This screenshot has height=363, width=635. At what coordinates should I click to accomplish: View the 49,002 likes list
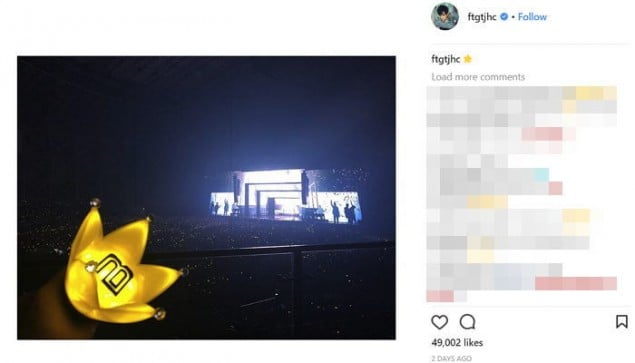[457, 343]
